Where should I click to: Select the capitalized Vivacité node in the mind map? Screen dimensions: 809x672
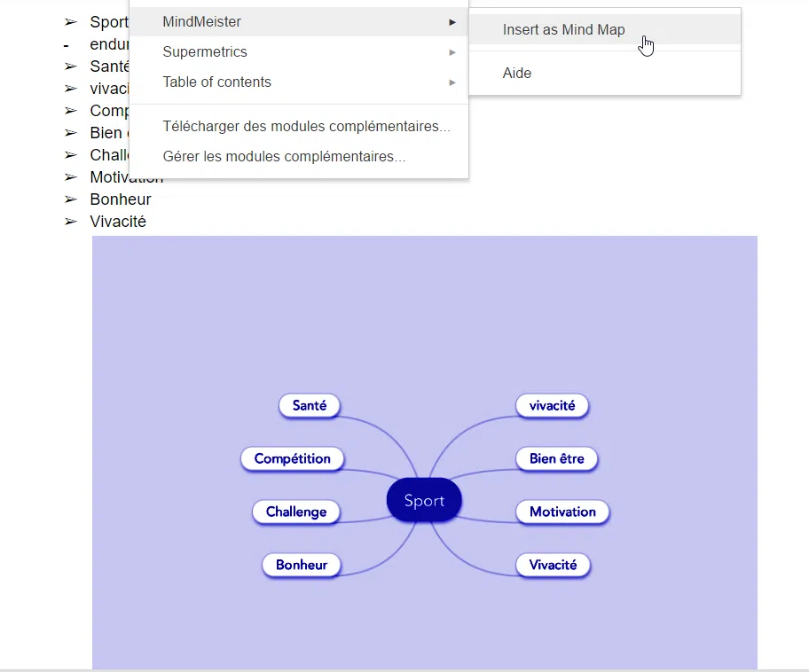pyautogui.click(x=554, y=565)
